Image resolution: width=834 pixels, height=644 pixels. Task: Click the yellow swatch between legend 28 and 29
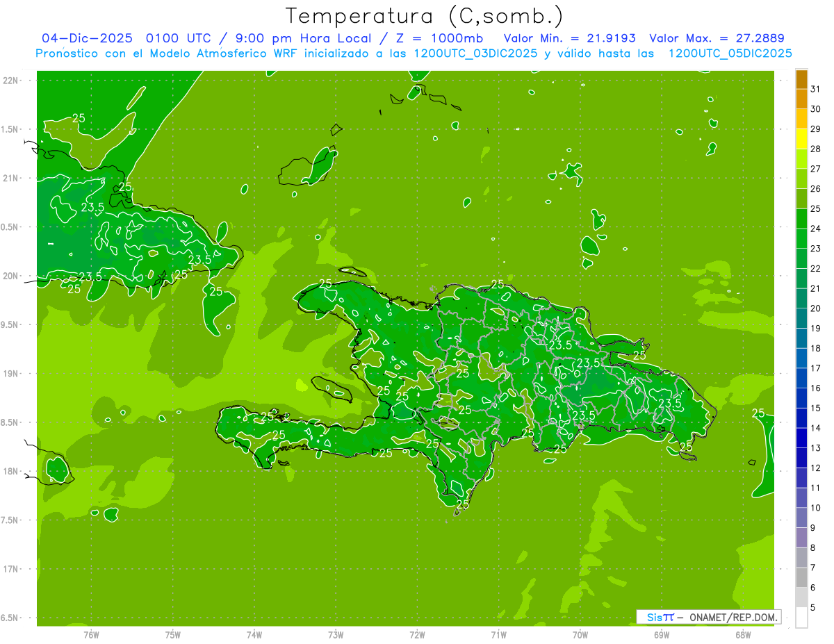click(x=801, y=139)
